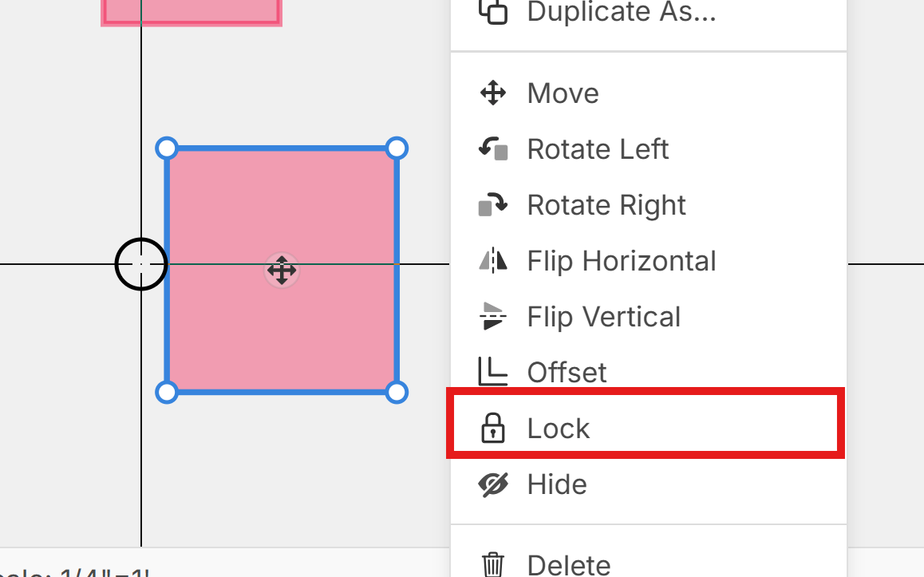This screenshot has height=577, width=924.
Task: Toggle Lock padlock icon for shape
Action: tap(493, 429)
